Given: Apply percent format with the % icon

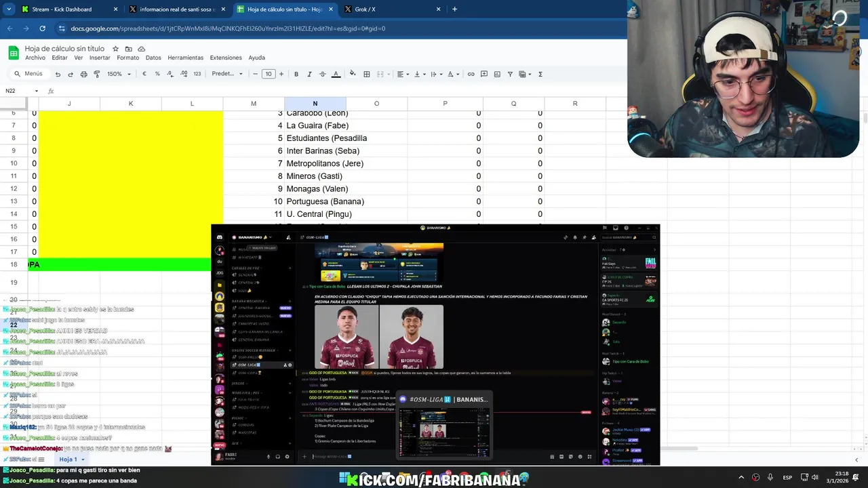Looking at the screenshot, I should (157, 74).
